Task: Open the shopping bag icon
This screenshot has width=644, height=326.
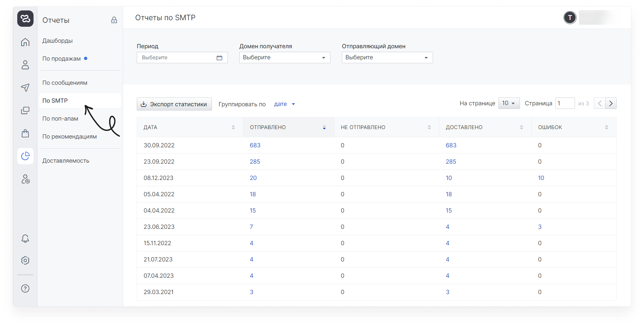Action: (25, 133)
